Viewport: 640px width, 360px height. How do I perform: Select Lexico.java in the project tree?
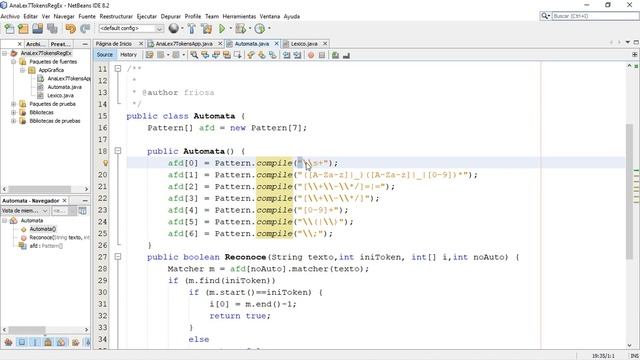pyautogui.click(x=60, y=96)
